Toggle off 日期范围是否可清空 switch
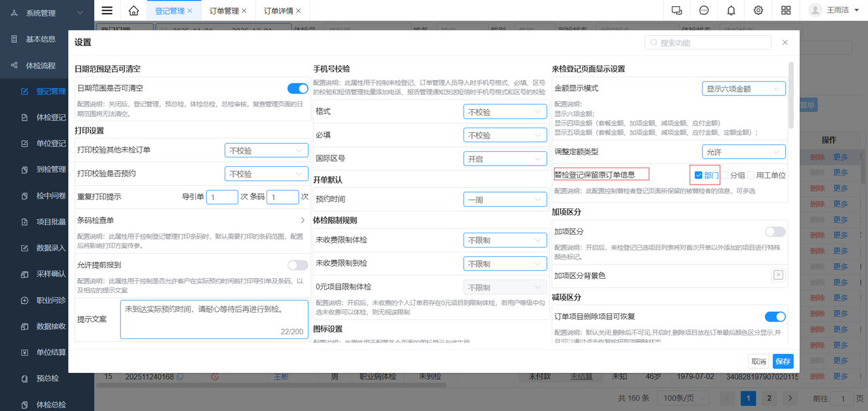The image size is (868, 411). click(298, 88)
